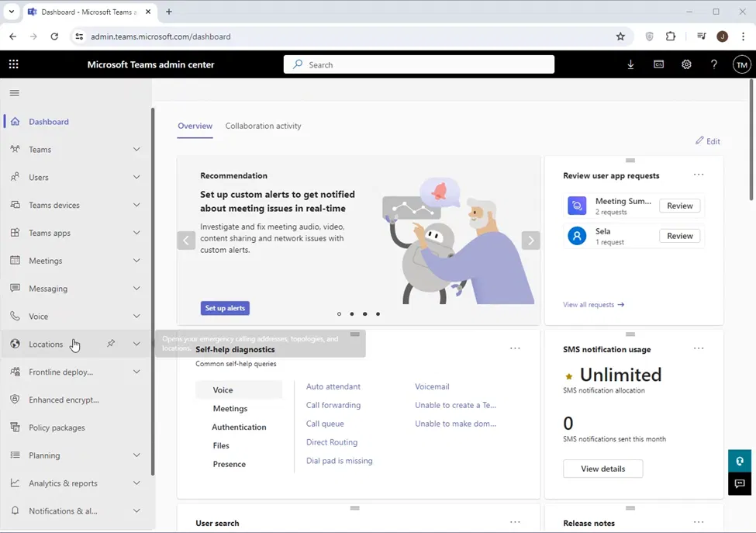
Task: Click the help question mark icon
Action: tap(714, 64)
